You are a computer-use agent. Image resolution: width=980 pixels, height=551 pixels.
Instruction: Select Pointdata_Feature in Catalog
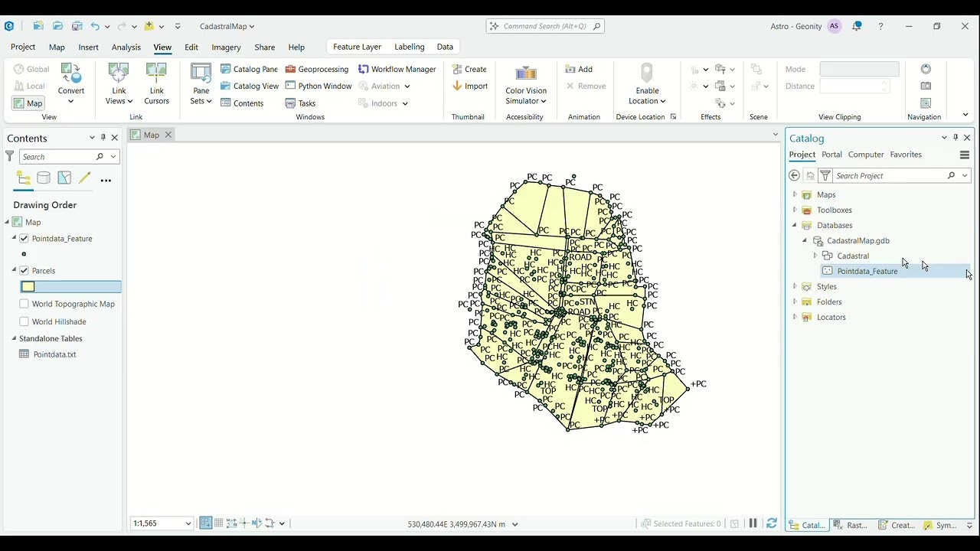(867, 272)
